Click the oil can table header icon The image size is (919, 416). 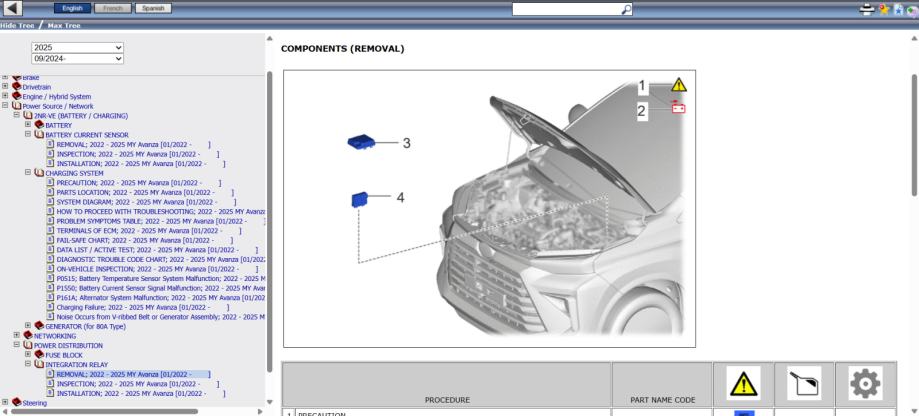point(804,383)
